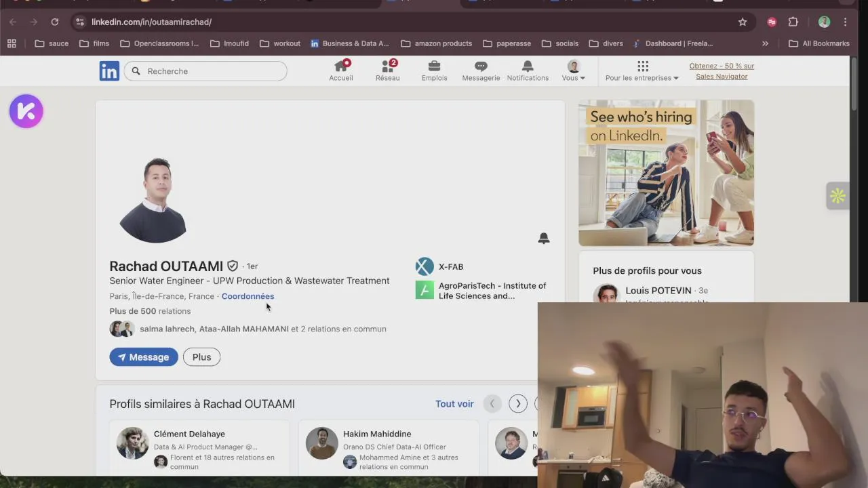Image resolution: width=868 pixels, height=488 pixels.
Task: Open Business & Data A... bookmark
Action: 349,43
